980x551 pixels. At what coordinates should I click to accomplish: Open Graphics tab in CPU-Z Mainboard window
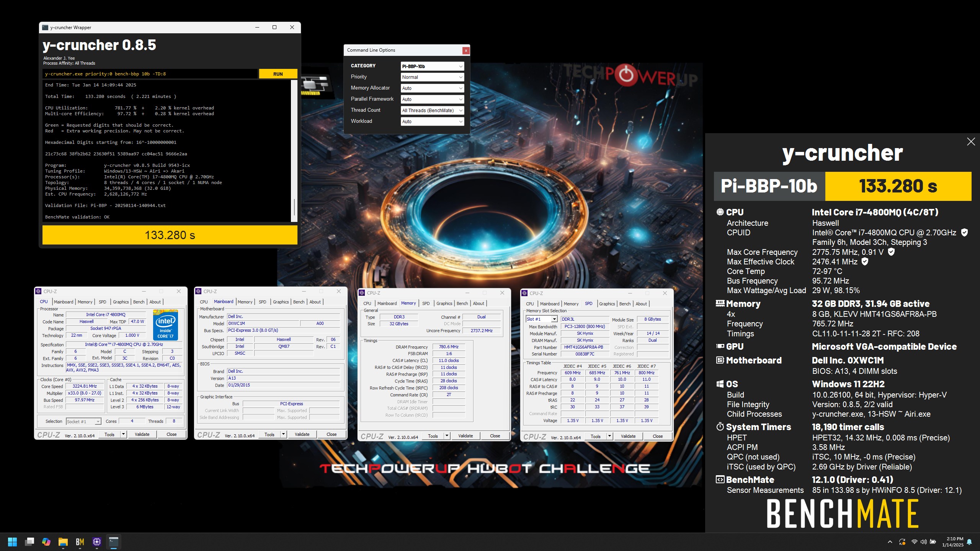coord(281,302)
